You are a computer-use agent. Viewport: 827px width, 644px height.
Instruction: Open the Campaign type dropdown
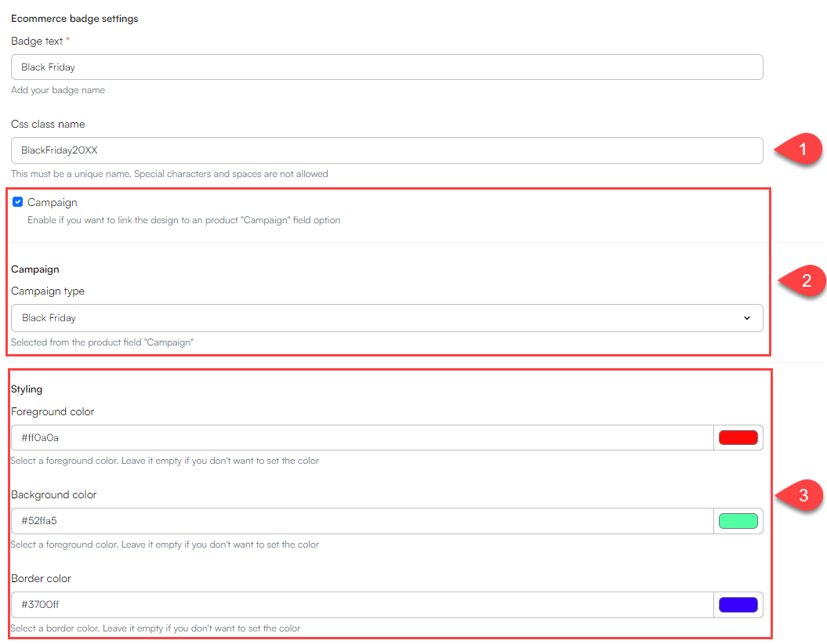tap(386, 318)
